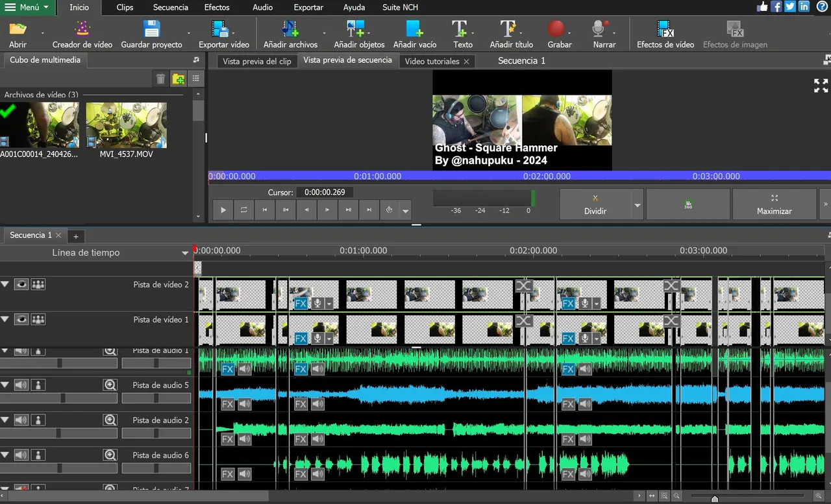Viewport: 831px width, 504px height.
Task: Click the thumbs-up like icon
Action: click(762, 6)
